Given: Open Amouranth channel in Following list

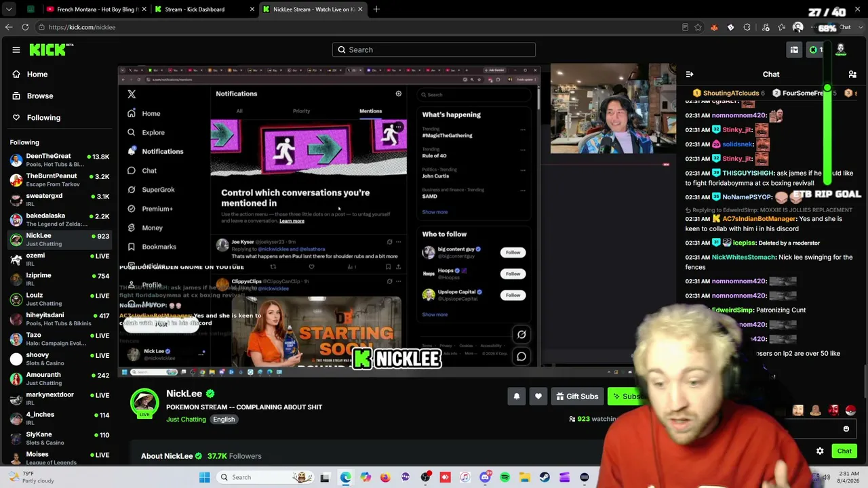Looking at the screenshot, I should [59, 378].
